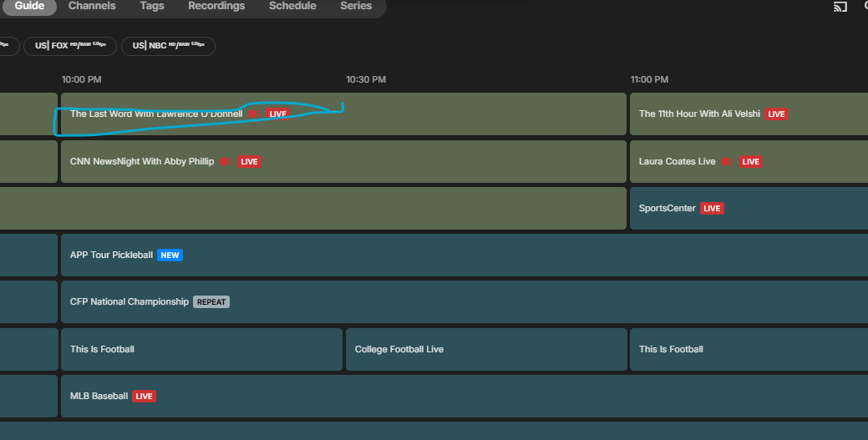Open This Is Football at 11:00 PM
Image resolution: width=868 pixels, height=440 pixels.
(x=749, y=349)
